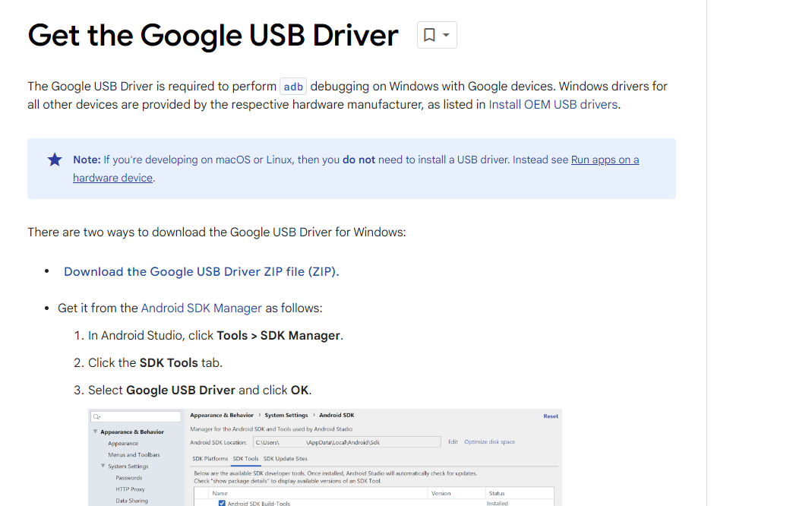Click the Android SDK Location path field
Viewport: 812px width, 506px height.
coord(347,442)
